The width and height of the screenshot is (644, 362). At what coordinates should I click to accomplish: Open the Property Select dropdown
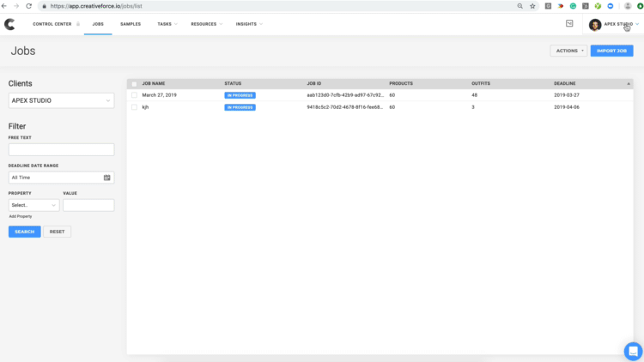34,205
